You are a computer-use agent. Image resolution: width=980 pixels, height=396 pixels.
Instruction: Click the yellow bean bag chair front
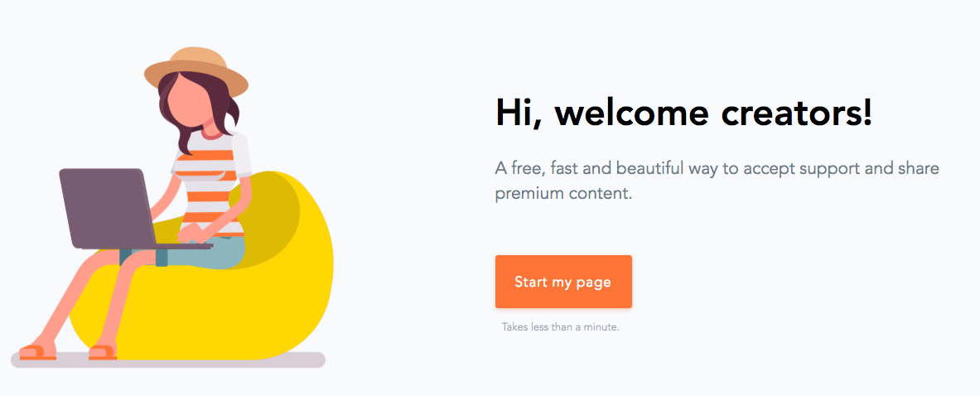[249, 315]
